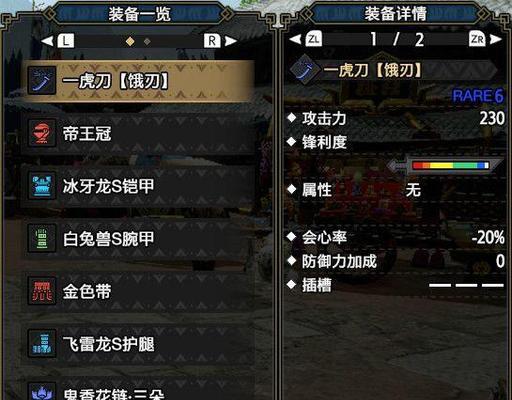Click the empty decoration slots row 插槽
This screenshot has width=512, height=400.
pyautogui.click(x=395, y=285)
